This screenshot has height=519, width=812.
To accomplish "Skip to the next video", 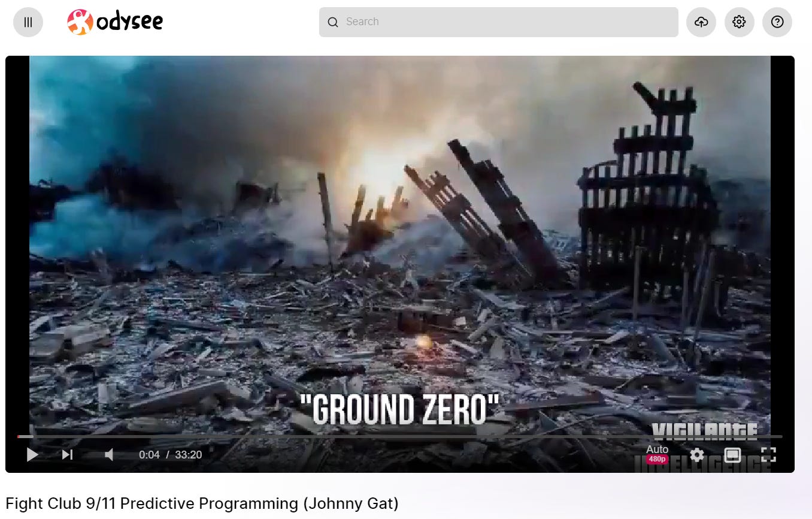I will (x=67, y=455).
